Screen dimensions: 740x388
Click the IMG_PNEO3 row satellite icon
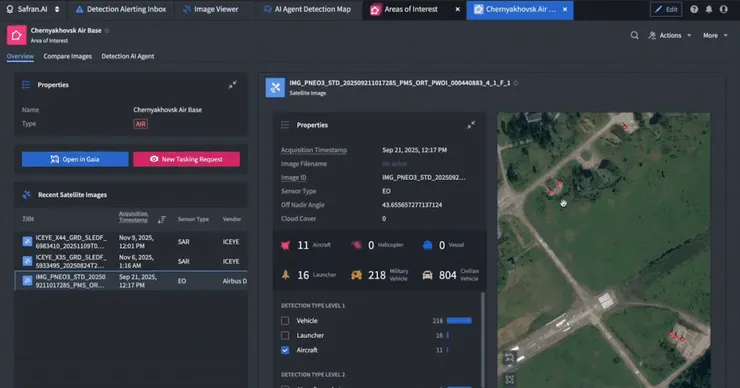[27, 281]
